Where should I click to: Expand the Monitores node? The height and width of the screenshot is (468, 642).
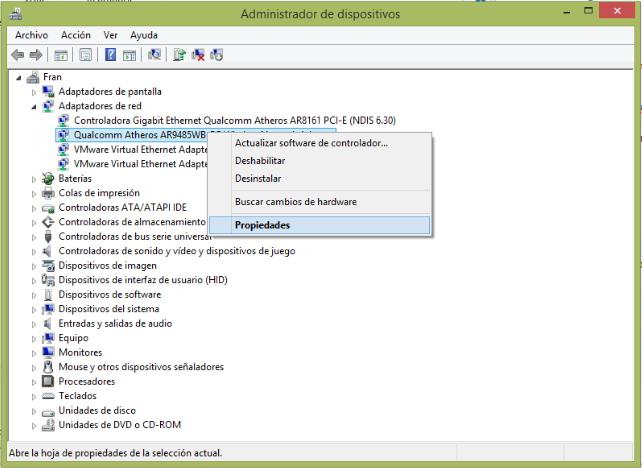(x=34, y=353)
